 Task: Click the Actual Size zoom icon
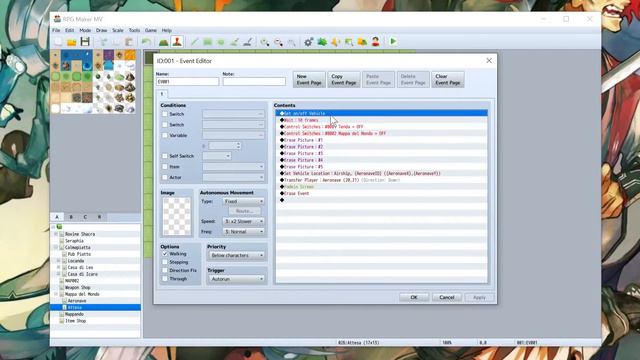(291, 42)
